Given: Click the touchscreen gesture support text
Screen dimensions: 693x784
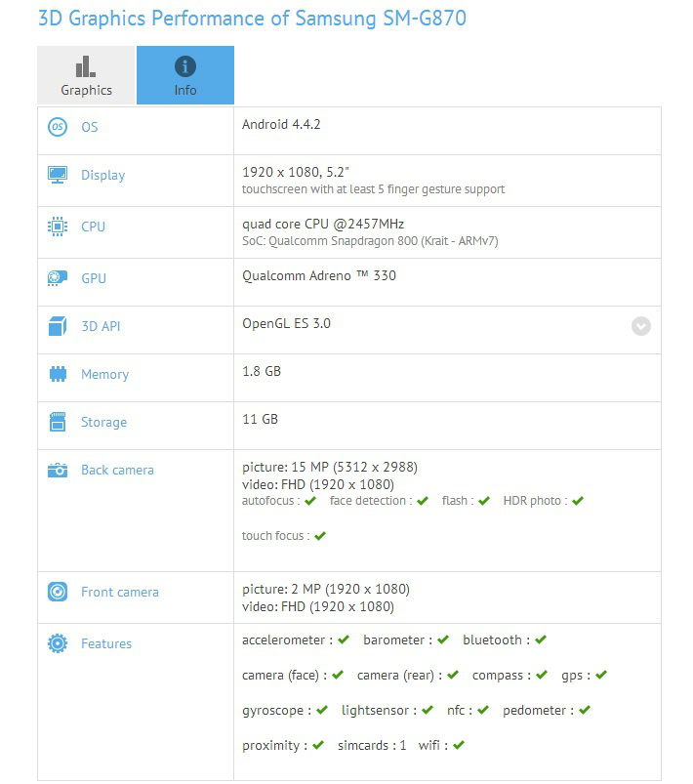Looking at the screenshot, I should (x=373, y=189).
